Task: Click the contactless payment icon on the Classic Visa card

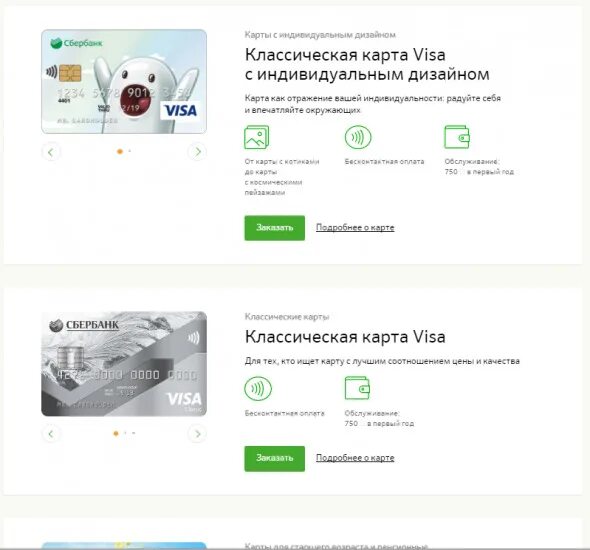Action: [258, 388]
